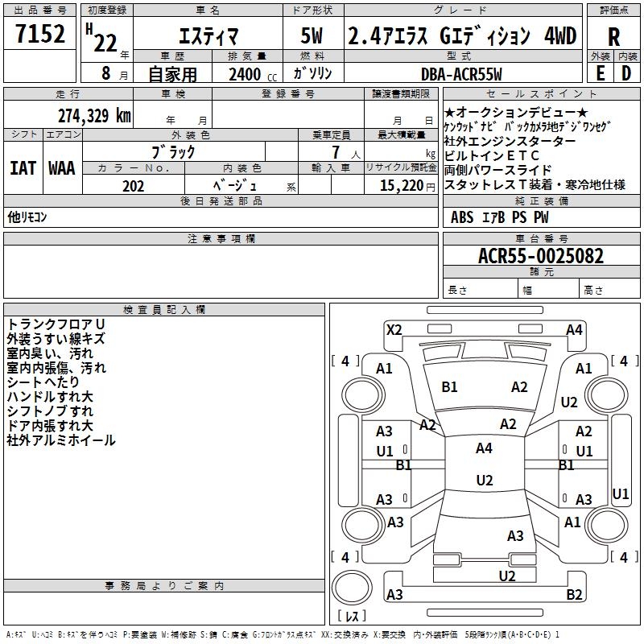Select the 事務局よりご案内 header
Screen dimensions: 644x644
[164, 586]
